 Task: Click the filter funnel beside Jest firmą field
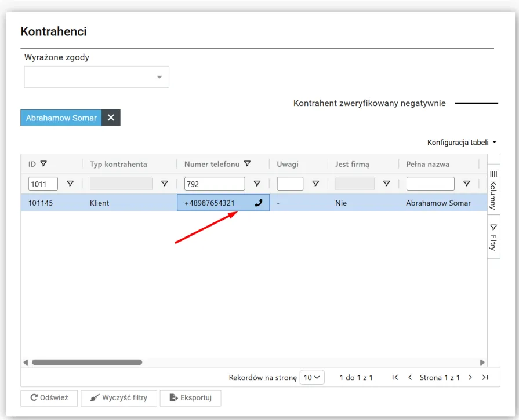(x=386, y=184)
